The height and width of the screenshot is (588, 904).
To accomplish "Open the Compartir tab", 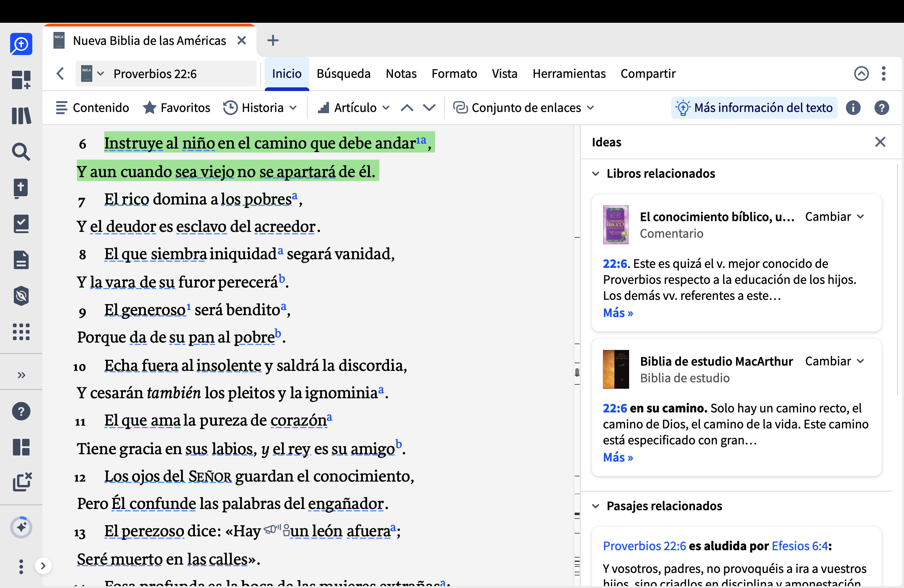I will click(x=648, y=73).
